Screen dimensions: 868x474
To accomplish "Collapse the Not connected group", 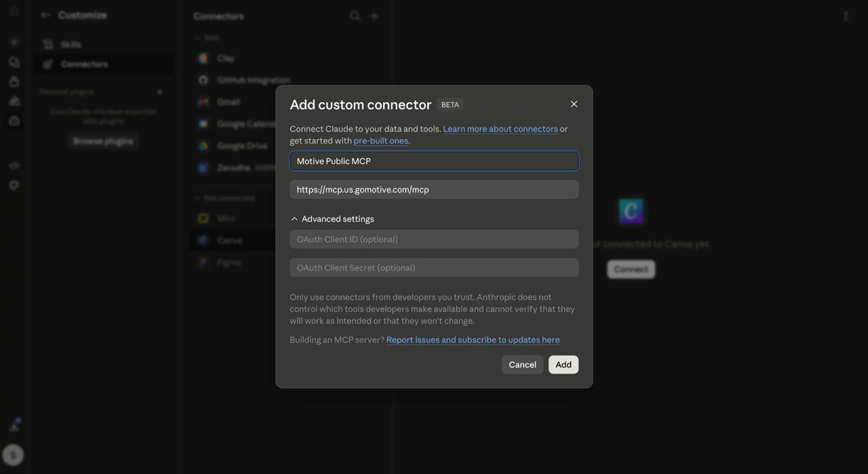I will tap(197, 198).
